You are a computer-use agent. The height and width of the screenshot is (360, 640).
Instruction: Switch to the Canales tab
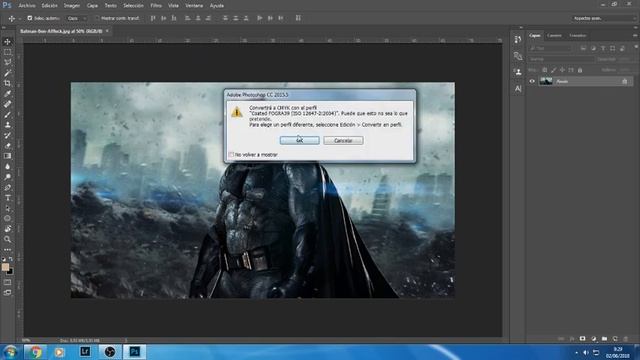(554, 36)
